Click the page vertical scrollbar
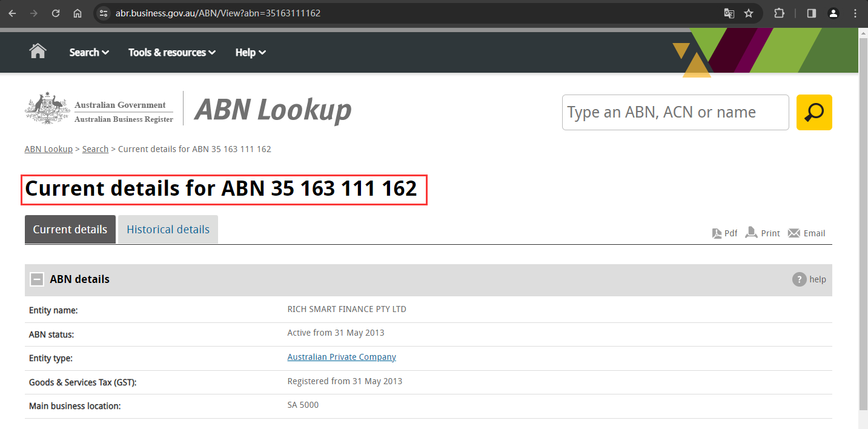The width and height of the screenshot is (868, 429). pyautogui.click(x=863, y=224)
